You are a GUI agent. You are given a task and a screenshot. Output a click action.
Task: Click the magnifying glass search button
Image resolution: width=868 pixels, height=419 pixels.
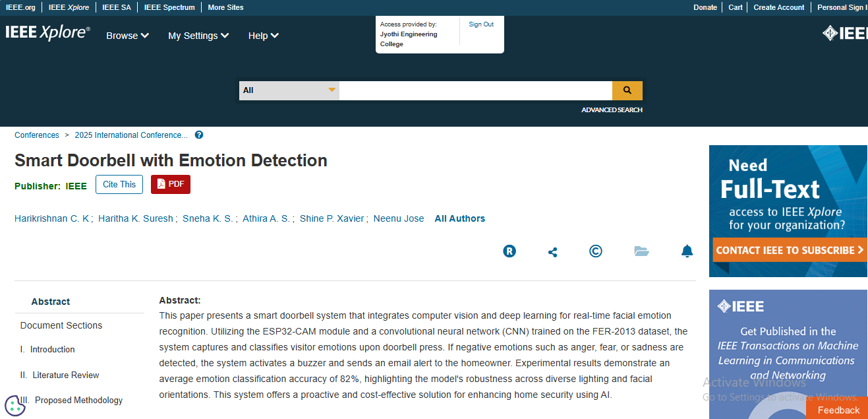click(x=627, y=90)
